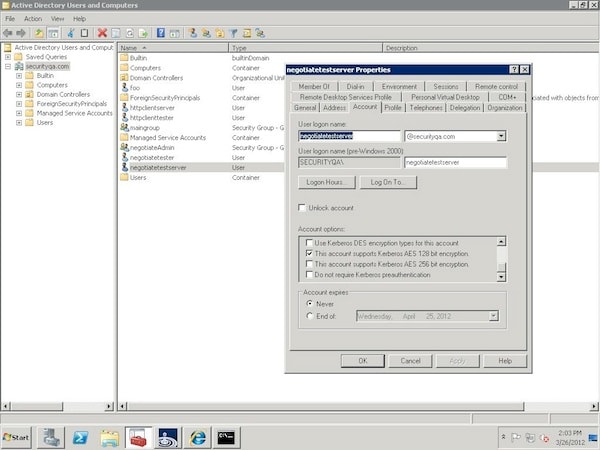Launch Command Prompt from the taskbar
The width and height of the screenshot is (600, 450).
tap(228, 437)
